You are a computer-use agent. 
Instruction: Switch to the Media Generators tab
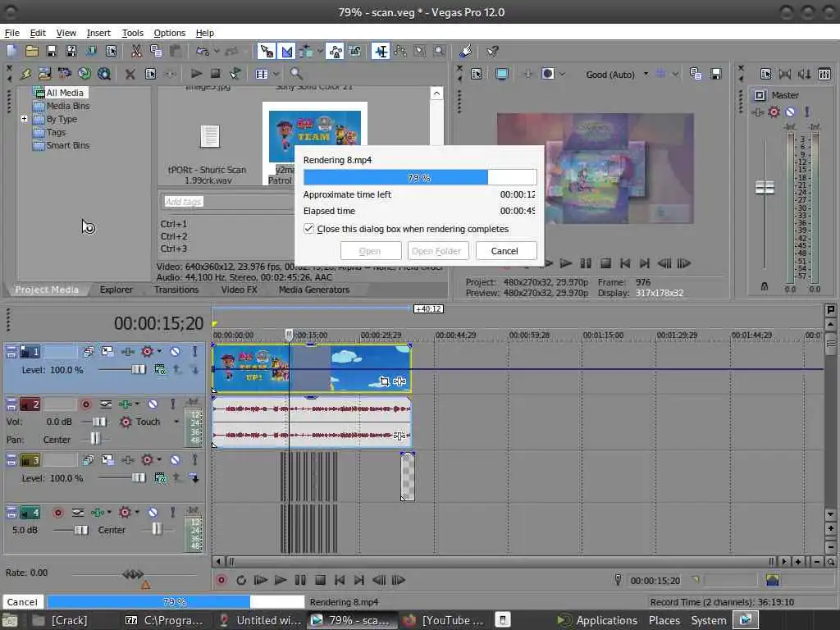(314, 290)
